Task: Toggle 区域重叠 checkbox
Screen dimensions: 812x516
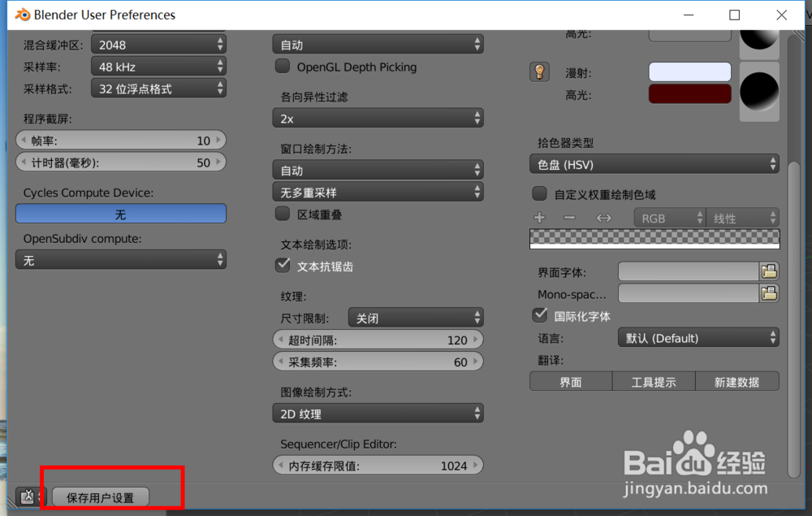Action: (283, 214)
